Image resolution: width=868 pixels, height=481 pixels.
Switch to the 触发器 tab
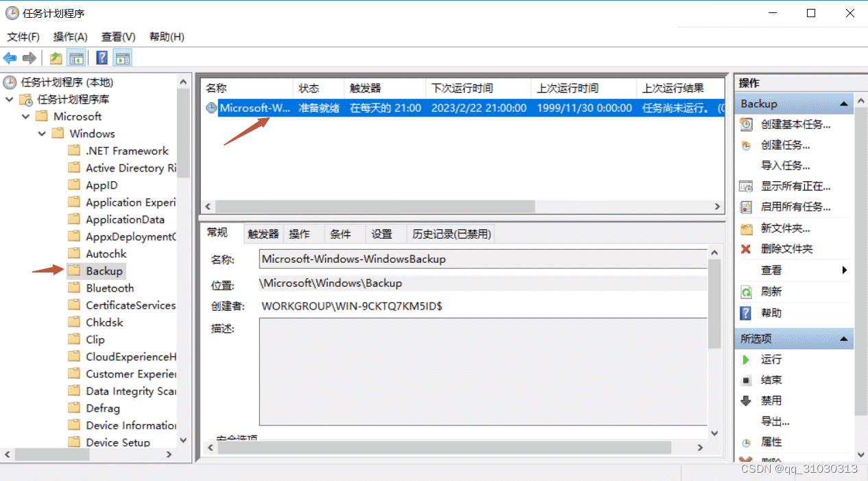[x=263, y=234]
